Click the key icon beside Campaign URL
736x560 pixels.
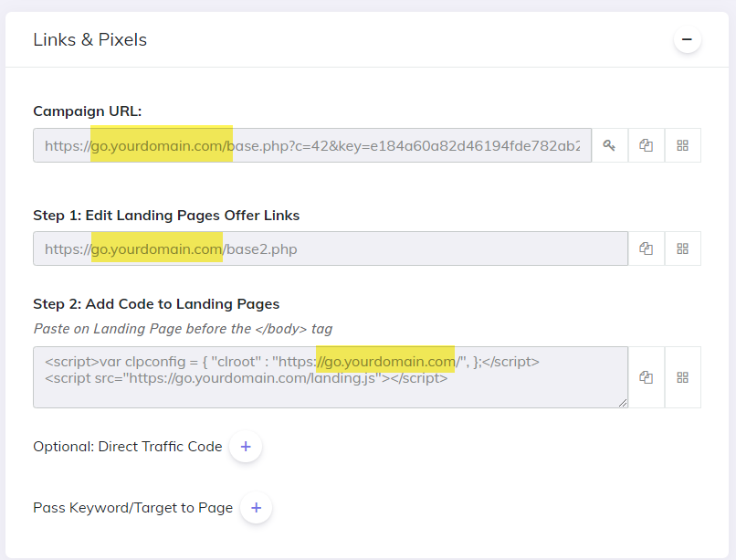[609, 145]
